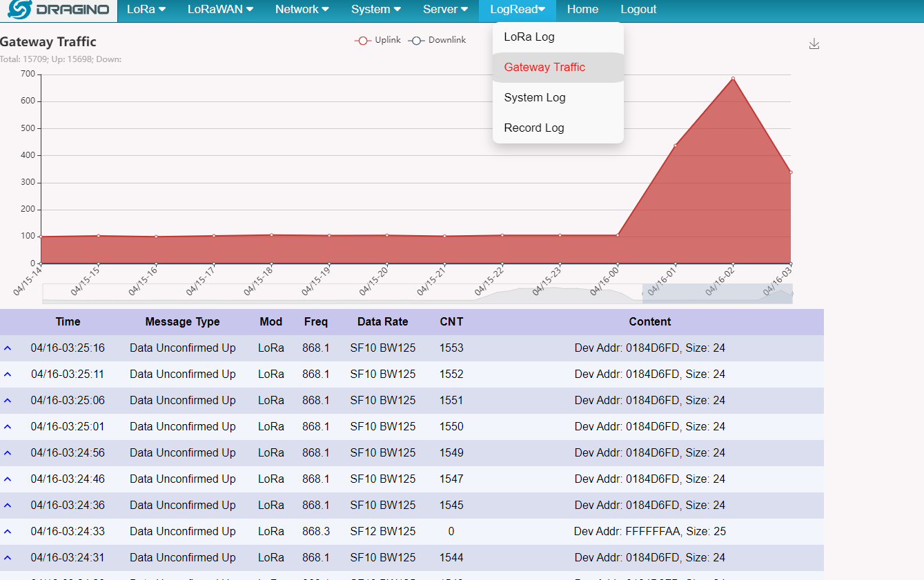
Task: Click the 04/16-02 peak data point
Action: click(x=733, y=79)
